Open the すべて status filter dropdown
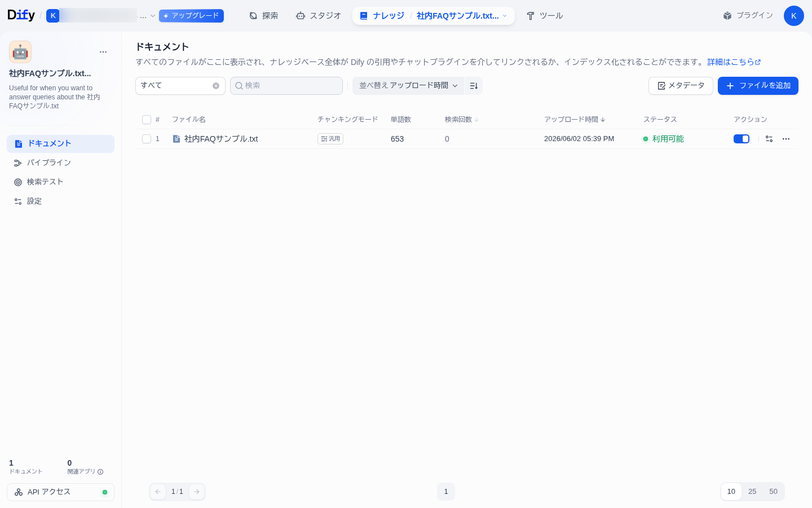The width and height of the screenshot is (812, 508). pyautogui.click(x=180, y=86)
